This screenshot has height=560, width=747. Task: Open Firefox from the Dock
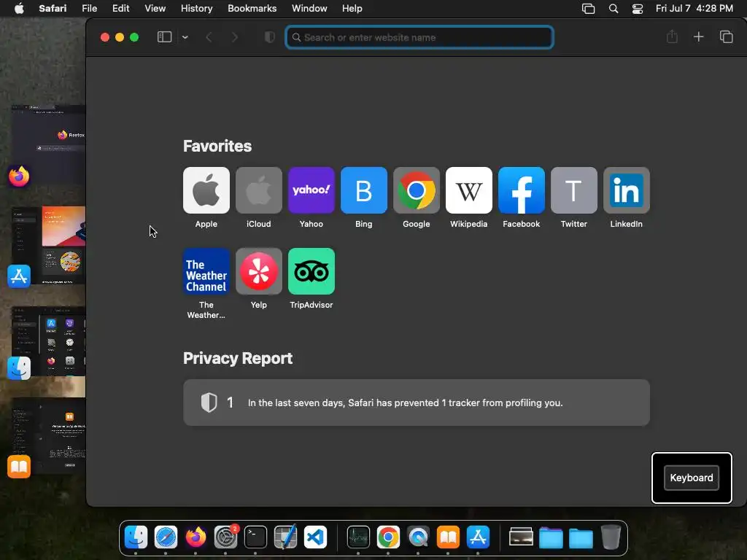[196, 537]
